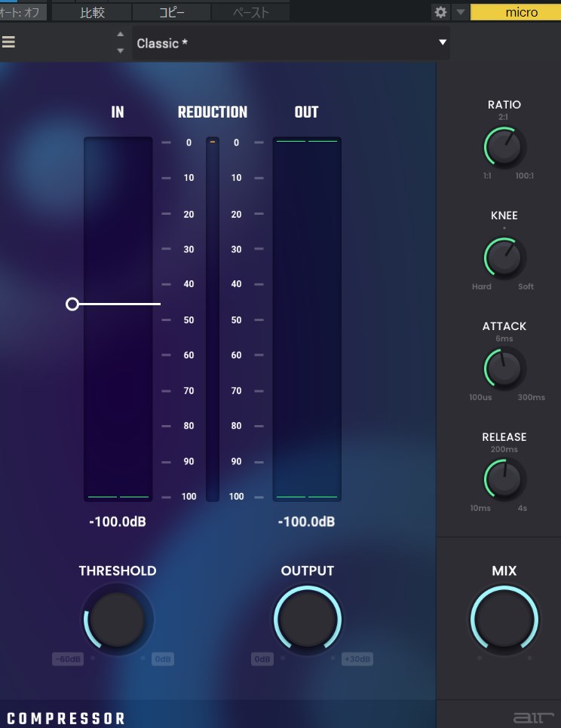Image resolution: width=561 pixels, height=728 pixels.
Task: Step to next preset with down arrow
Action: click(119, 50)
